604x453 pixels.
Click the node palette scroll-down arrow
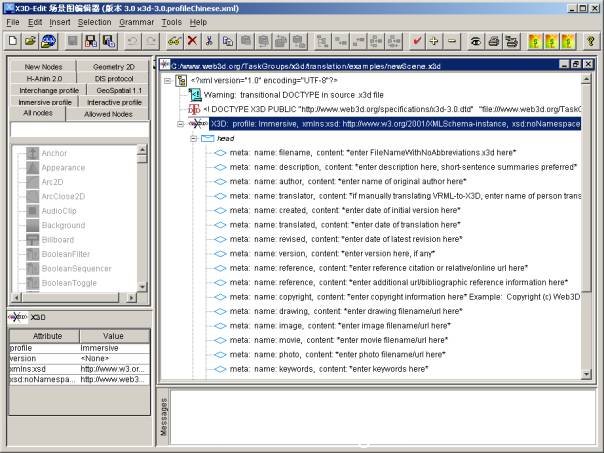142,287
